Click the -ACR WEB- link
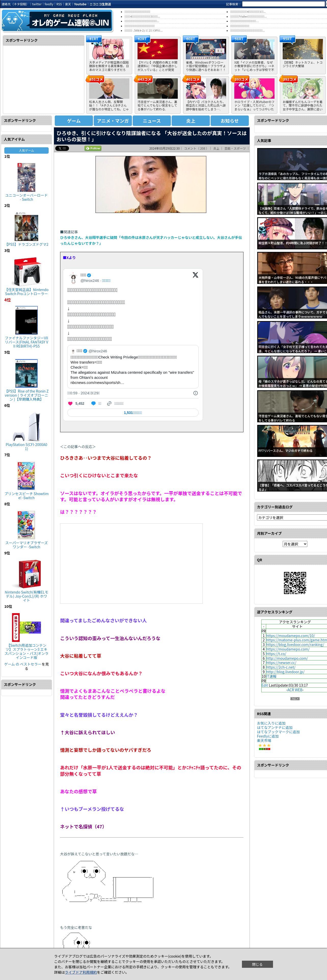 295,690
